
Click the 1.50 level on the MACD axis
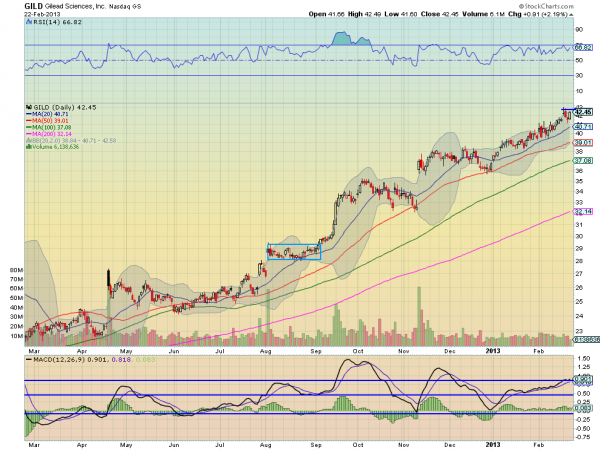pyautogui.click(x=584, y=359)
